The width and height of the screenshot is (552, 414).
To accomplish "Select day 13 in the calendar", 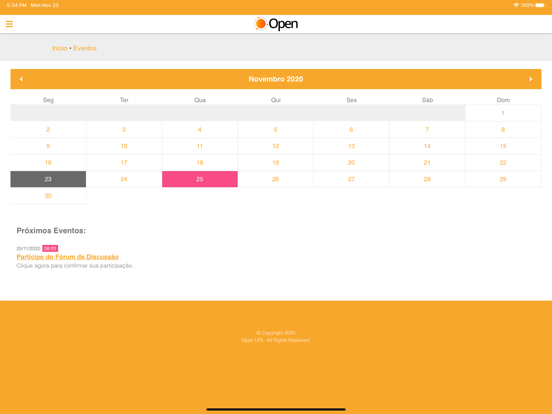I will pos(351,146).
